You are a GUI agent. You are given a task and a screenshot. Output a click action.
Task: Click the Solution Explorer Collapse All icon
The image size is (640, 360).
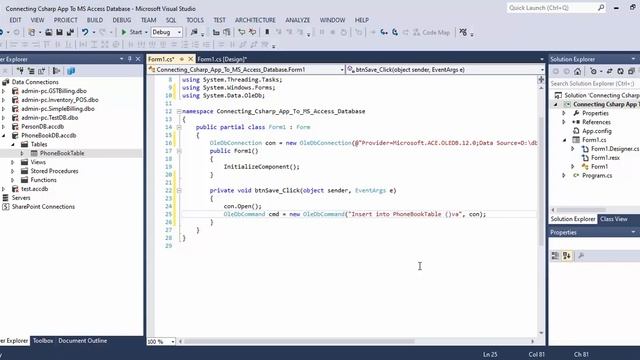[631, 71]
